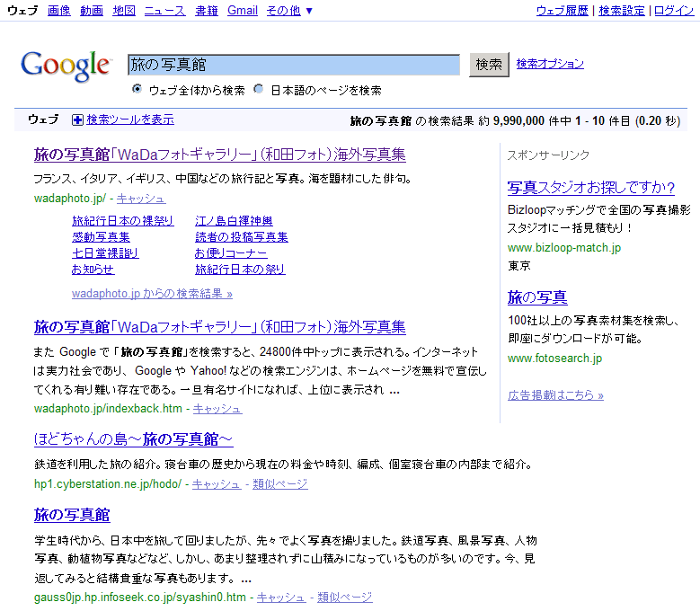The width and height of the screenshot is (700, 611).
Task: Click the スポンサーリンク heading text
Action: pyautogui.click(x=548, y=155)
